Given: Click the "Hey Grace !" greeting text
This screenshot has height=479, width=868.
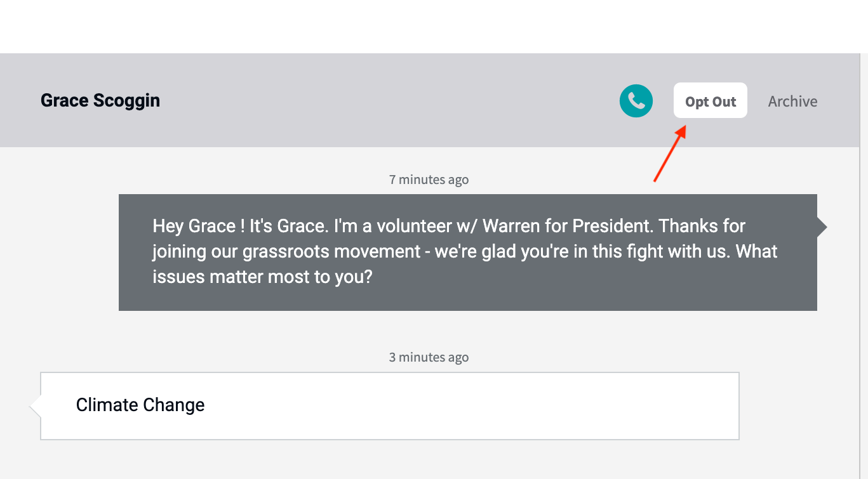Looking at the screenshot, I should click(199, 226).
